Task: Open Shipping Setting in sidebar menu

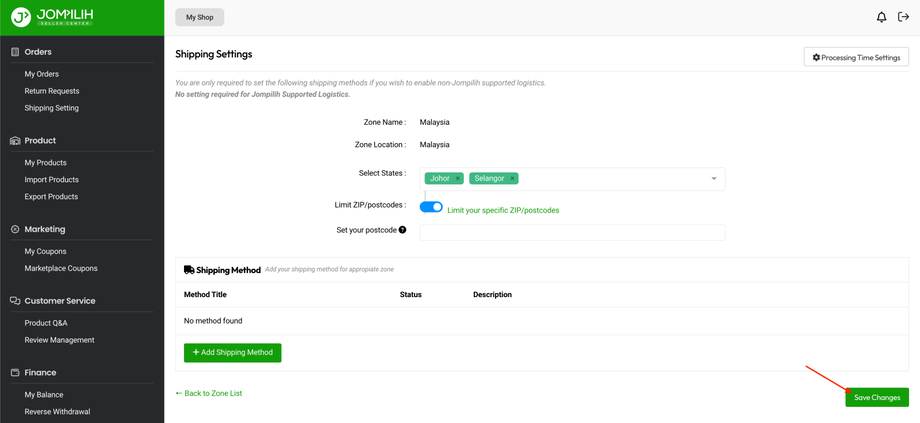Action: point(52,108)
